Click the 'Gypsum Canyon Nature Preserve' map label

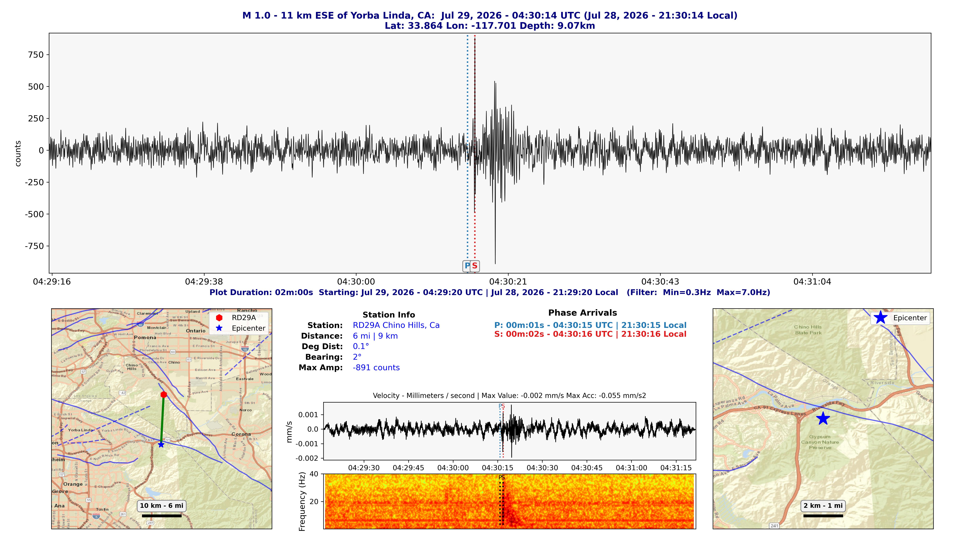point(820,442)
